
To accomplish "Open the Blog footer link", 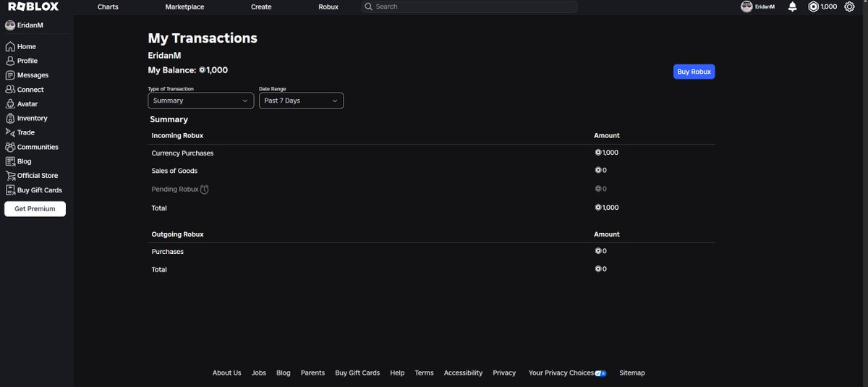I will [x=284, y=373].
